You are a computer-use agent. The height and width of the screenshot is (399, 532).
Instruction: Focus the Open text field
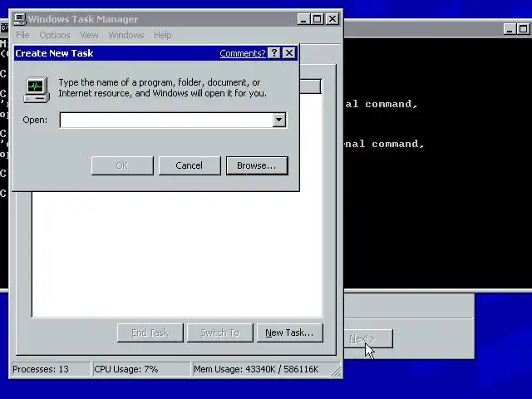click(x=166, y=120)
